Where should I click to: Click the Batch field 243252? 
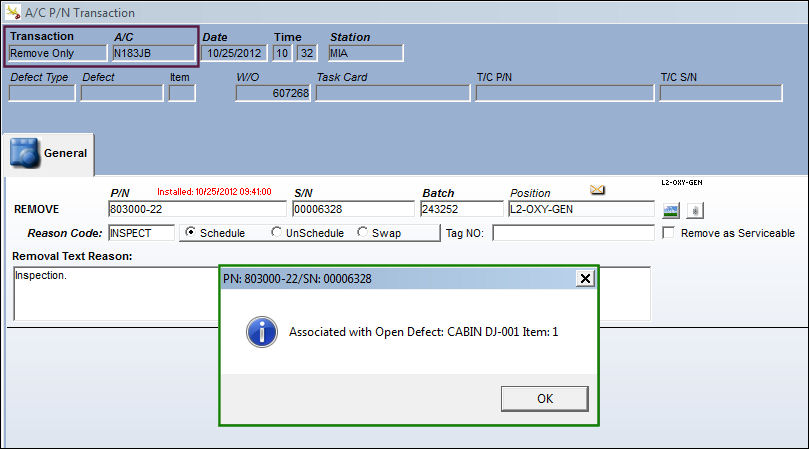click(462, 209)
